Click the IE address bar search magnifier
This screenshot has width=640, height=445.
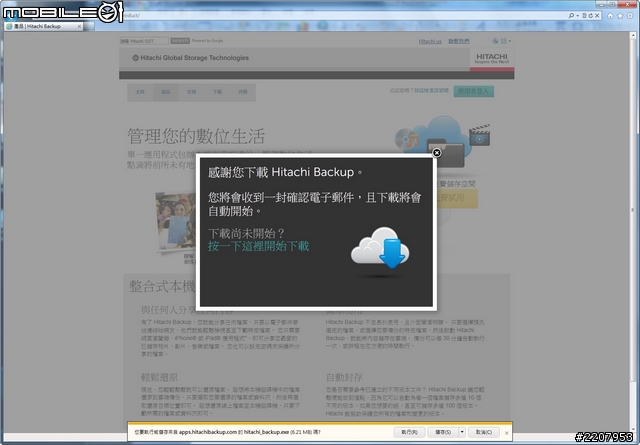(x=571, y=16)
